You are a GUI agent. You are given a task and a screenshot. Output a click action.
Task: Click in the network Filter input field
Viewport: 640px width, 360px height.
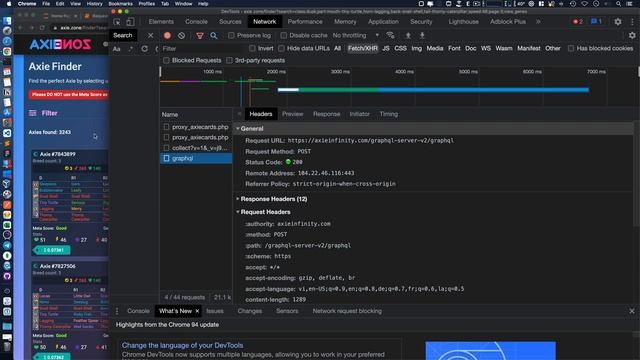(202, 49)
